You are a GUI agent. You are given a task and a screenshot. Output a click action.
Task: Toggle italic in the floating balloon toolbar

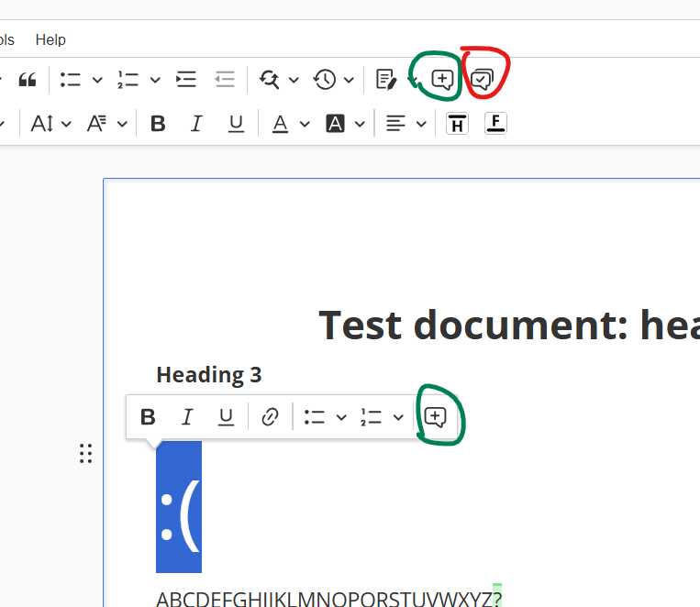point(187,417)
